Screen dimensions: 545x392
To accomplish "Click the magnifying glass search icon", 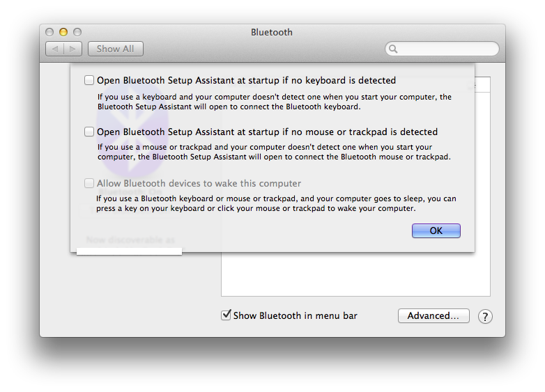I will pyautogui.click(x=393, y=49).
